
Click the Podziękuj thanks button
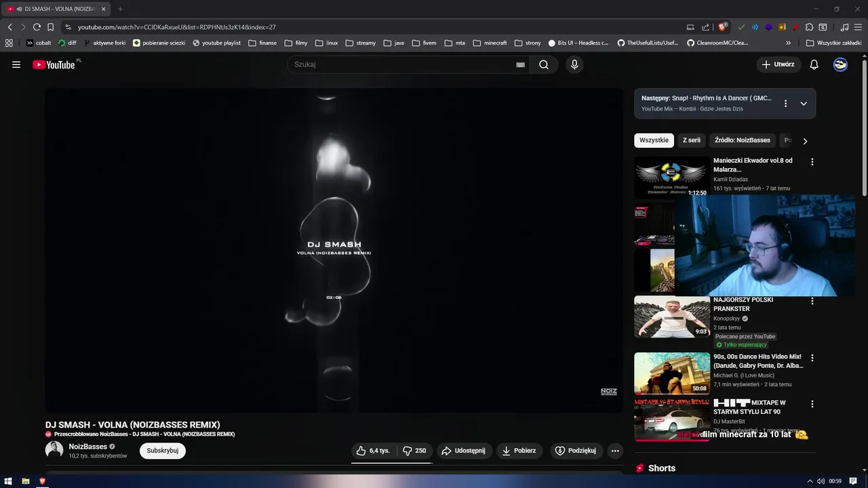point(576,451)
